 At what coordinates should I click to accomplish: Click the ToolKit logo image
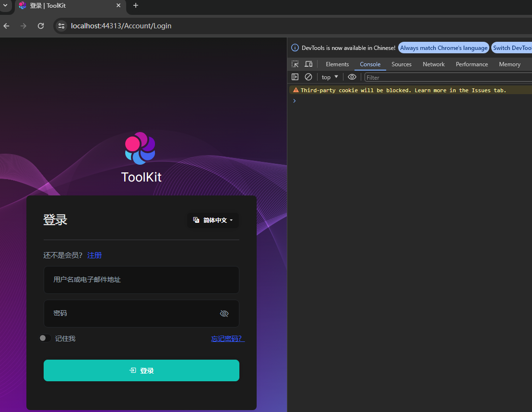tap(140, 148)
